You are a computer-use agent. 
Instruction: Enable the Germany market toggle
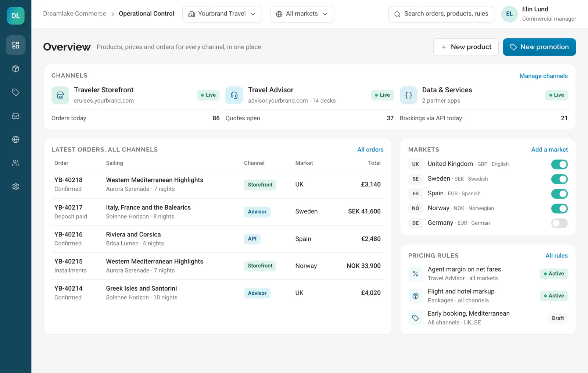point(559,223)
